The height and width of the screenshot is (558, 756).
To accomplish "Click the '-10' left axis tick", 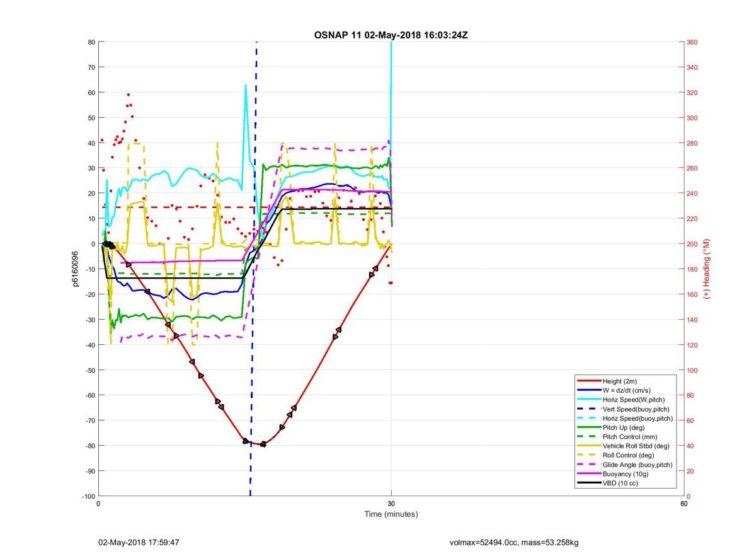I will click(x=90, y=269).
